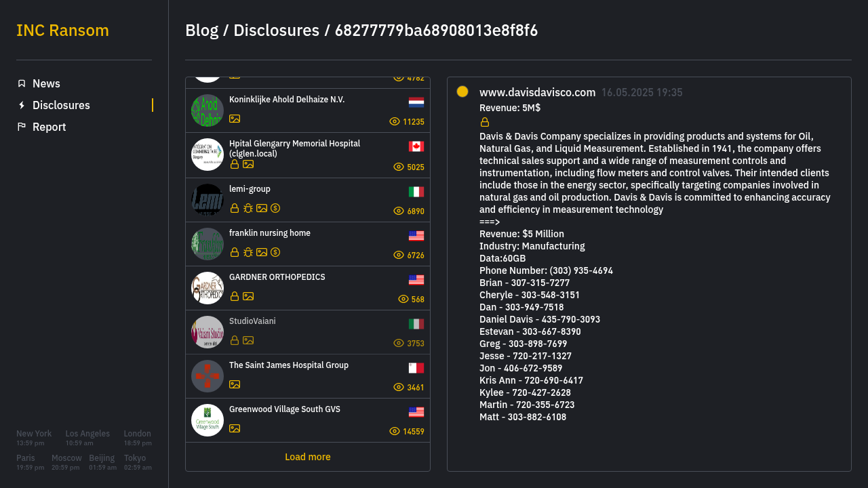The width and height of the screenshot is (868, 488).
Task: Click the lock icon under lemi-group
Action: 235,208
